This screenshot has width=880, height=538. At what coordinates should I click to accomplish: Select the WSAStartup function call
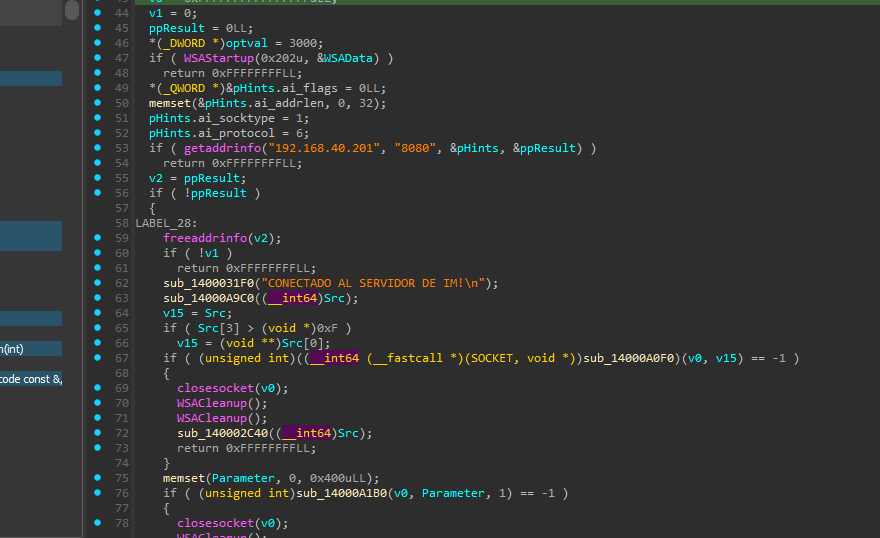coord(219,58)
